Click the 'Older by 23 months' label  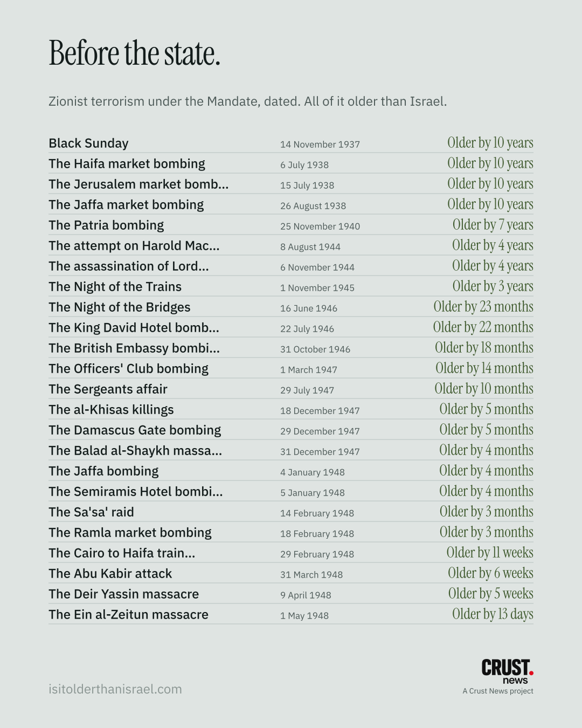pos(483,307)
